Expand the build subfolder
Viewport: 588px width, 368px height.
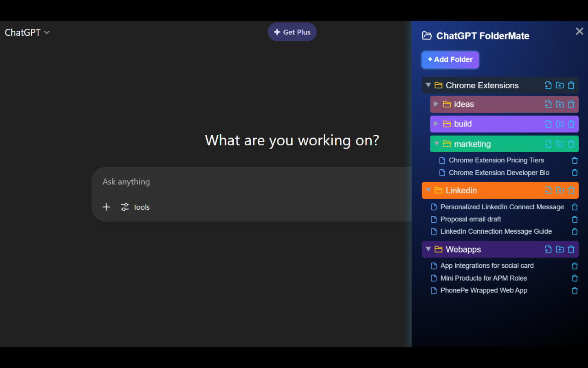coord(436,124)
